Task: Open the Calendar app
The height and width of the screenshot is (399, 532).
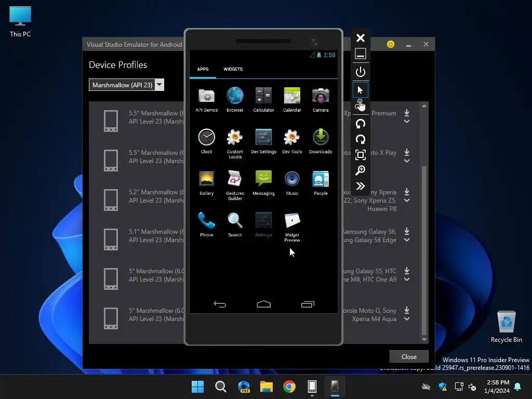Action: coord(292,100)
